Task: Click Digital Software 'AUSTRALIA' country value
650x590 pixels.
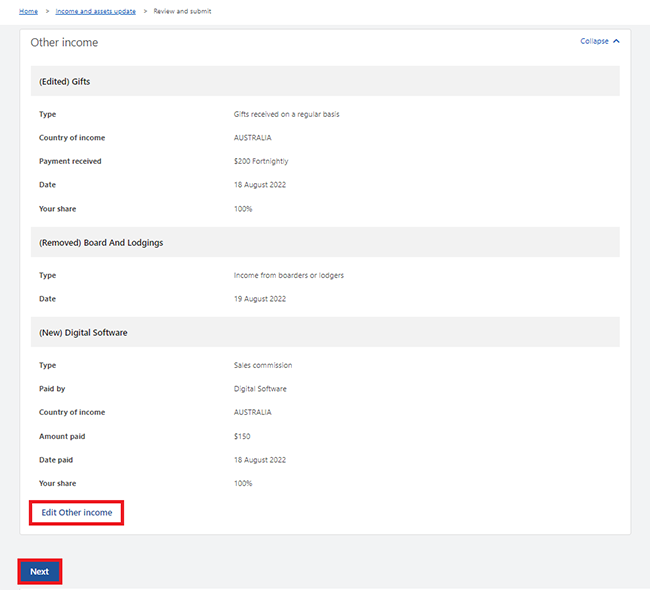Action: [x=252, y=412]
